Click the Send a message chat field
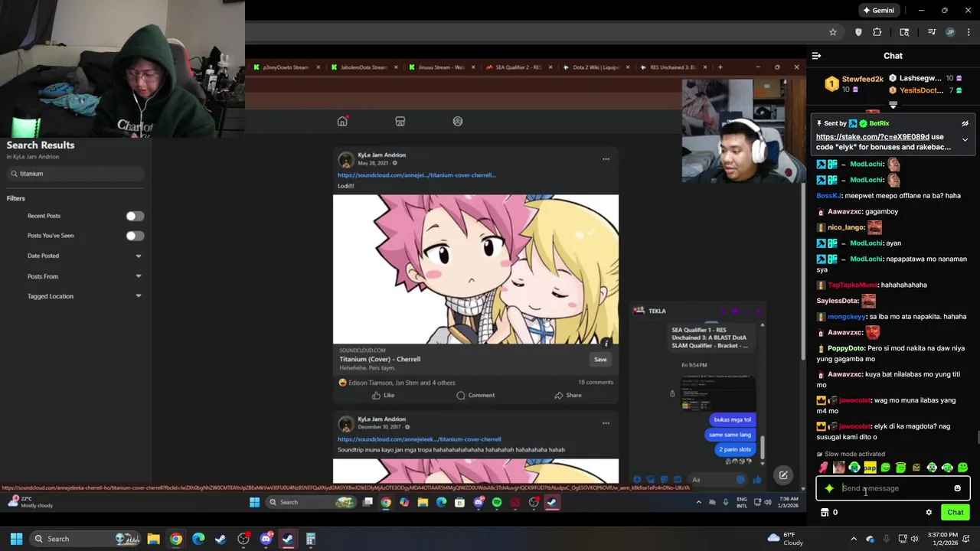Image resolution: width=980 pixels, height=551 pixels. [893, 488]
